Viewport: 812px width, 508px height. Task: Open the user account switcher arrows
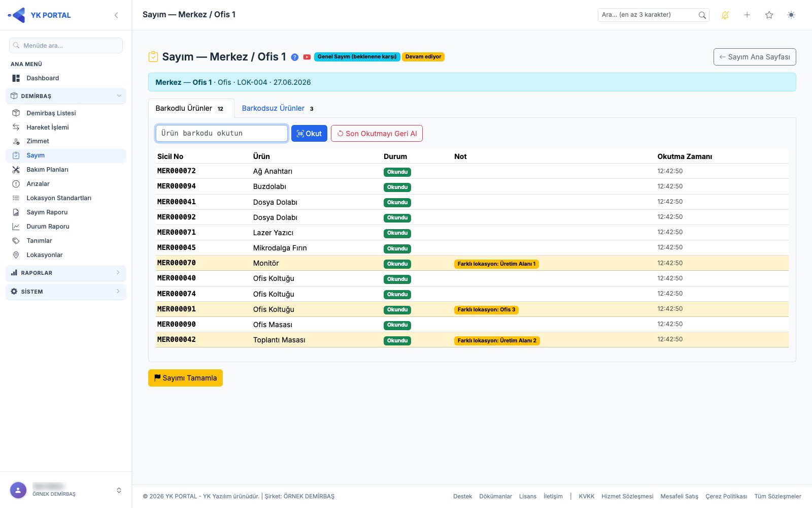click(x=119, y=490)
